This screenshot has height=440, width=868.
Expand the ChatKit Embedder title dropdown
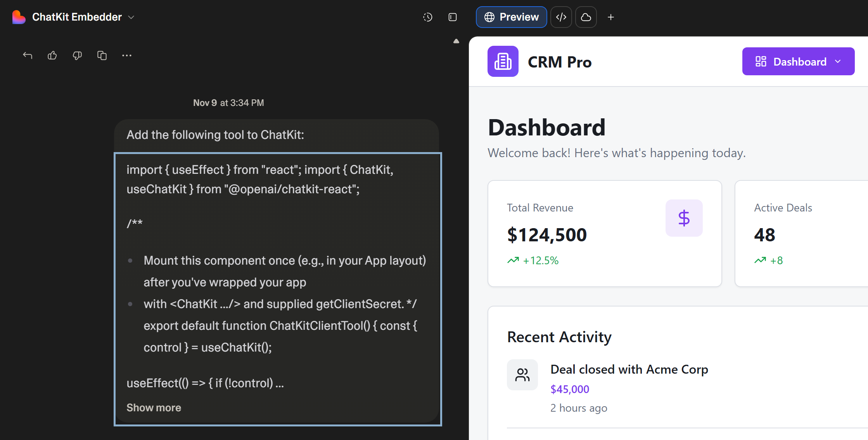point(131,17)
